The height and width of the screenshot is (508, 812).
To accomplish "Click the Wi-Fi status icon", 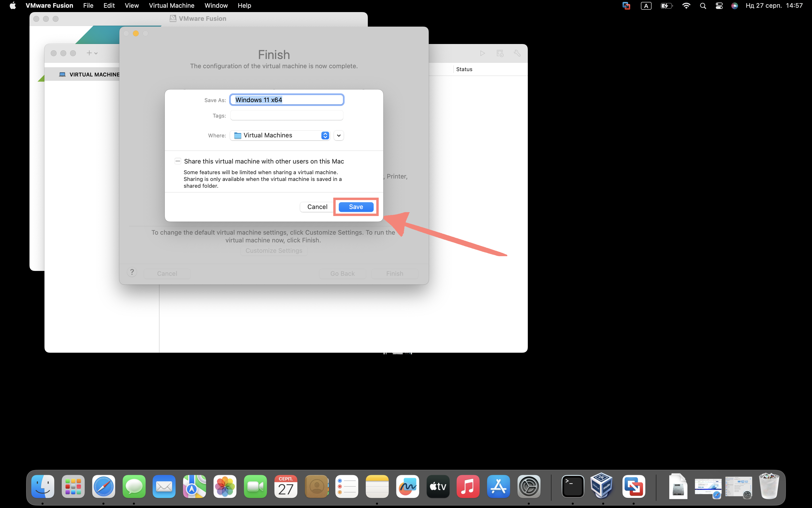I will coord(686,6).
